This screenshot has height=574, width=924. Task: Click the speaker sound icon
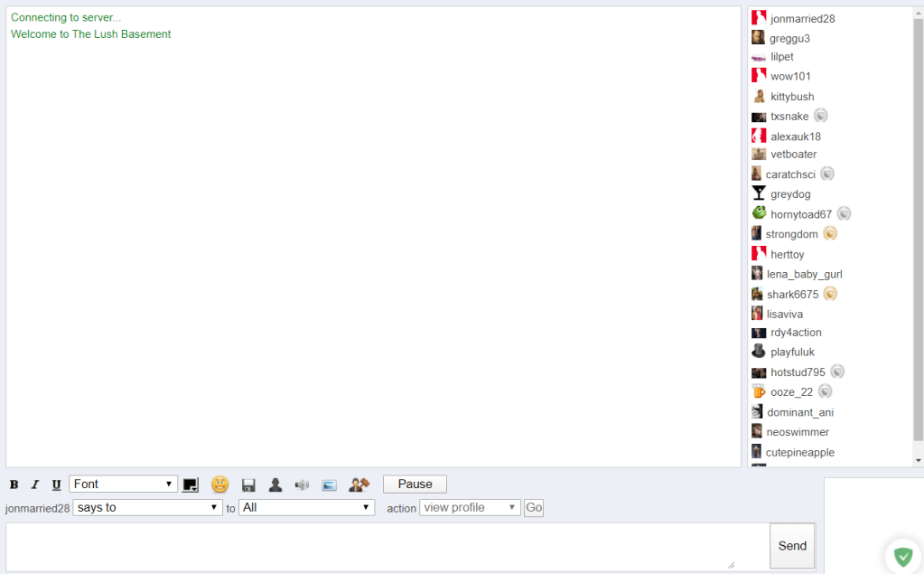tap(302, 485)
